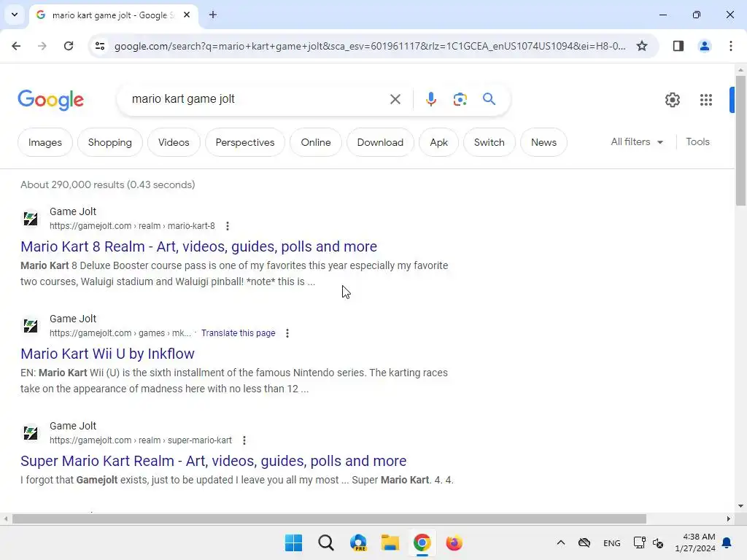747x560 pixels.
Task: Open the search Tools options
Action: pos(697,142)
